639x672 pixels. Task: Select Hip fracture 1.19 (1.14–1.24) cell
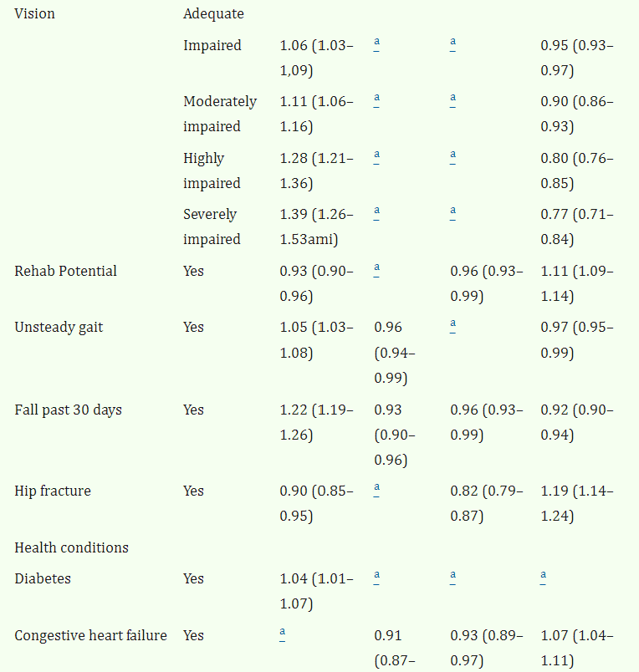point(577,503)
